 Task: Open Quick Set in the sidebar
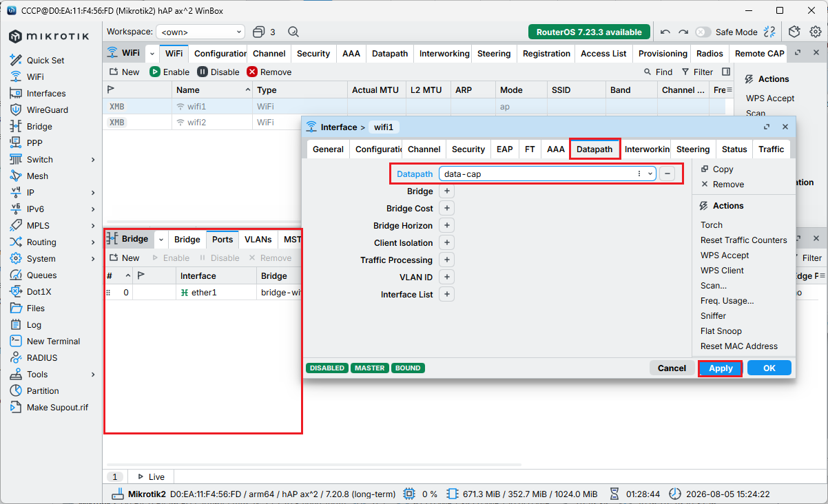45,60
